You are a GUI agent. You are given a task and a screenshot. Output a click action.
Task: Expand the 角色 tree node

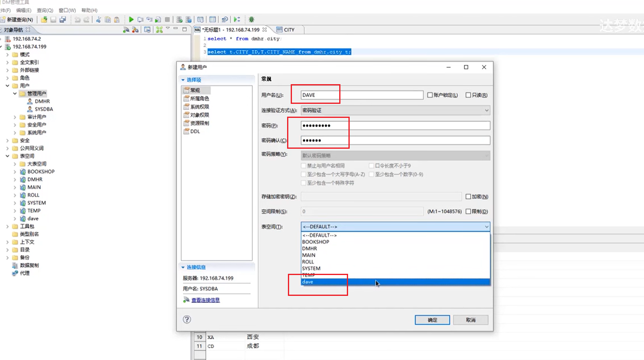(7, 78)
